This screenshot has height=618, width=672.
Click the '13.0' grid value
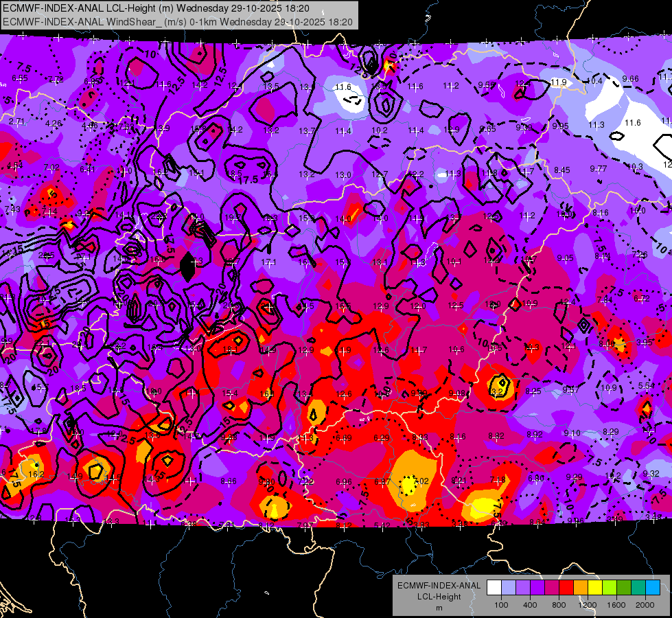(x=343, y=174)
